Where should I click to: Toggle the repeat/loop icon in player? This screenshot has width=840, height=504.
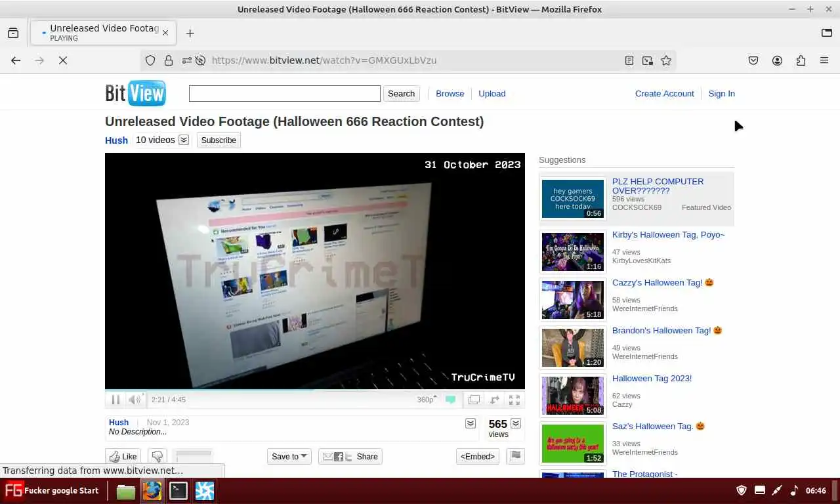click(x=494, y=399)
